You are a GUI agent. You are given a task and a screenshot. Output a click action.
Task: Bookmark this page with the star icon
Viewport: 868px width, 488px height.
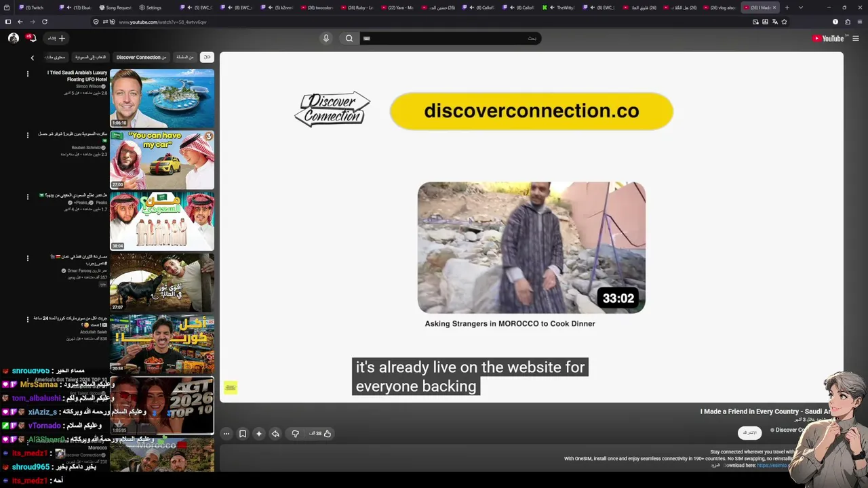pyautogui.click(x=785, y=22)
